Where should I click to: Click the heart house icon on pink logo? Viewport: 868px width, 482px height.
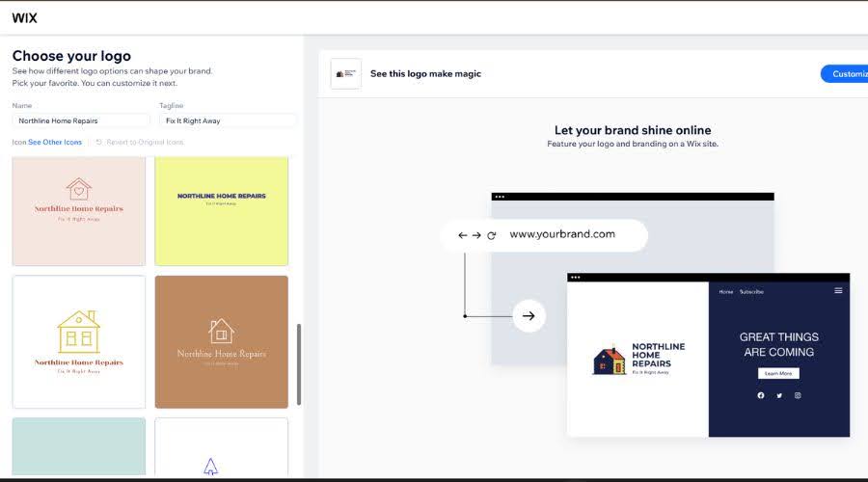79,189
